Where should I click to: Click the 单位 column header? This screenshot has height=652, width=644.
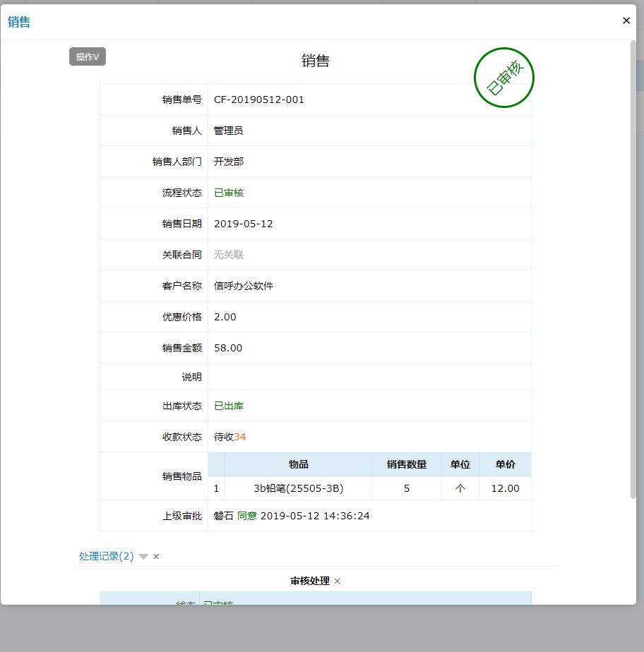point(460,464)
